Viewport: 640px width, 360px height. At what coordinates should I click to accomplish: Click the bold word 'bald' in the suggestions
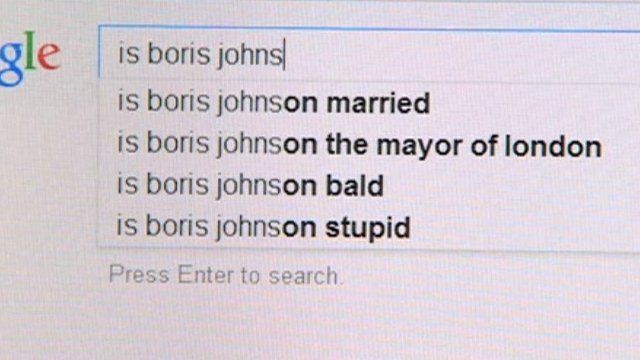coord(354,186)
